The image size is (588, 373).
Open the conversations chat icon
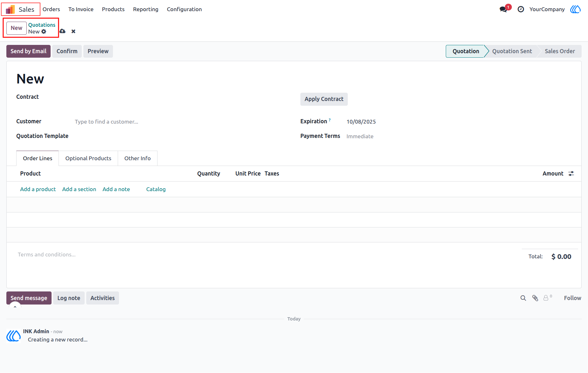pyautogui.click(x=503, y=9)
